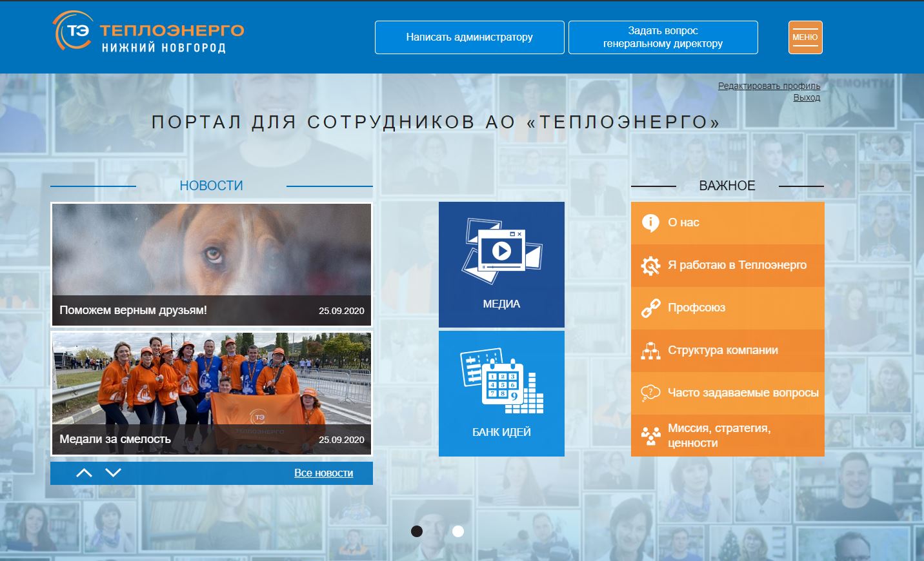Open Миссия, стратегия, ценности
Image resolution: width=924 pixels, height=561 pixels.
[728, 435]
